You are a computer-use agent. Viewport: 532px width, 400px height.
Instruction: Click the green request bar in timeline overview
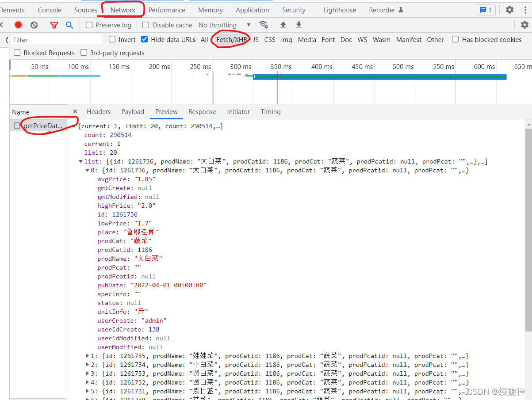pos(379,77)
